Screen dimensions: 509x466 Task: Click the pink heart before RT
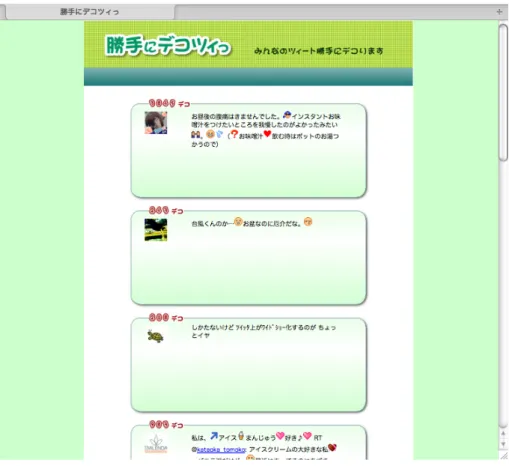(x=307, y=435)
